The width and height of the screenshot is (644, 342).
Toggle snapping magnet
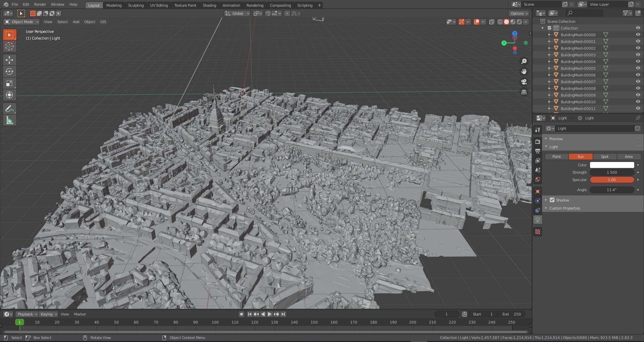pos(268,13)
